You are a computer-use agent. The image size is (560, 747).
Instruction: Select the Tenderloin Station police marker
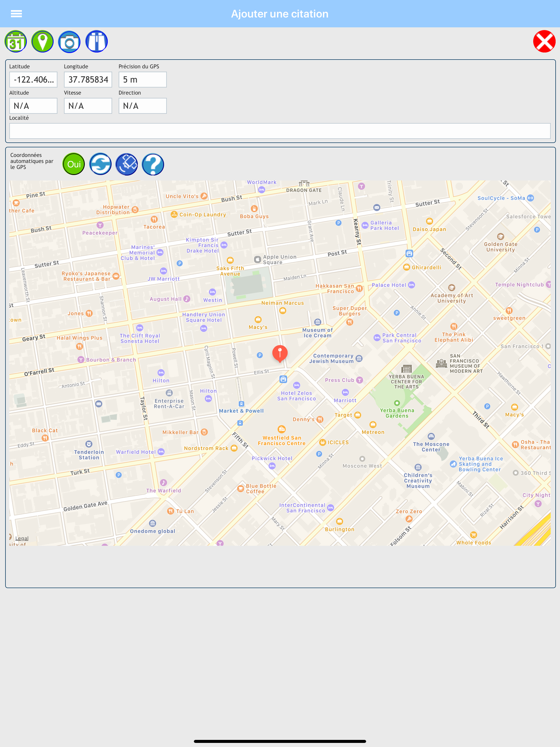[x=89, y=444]
